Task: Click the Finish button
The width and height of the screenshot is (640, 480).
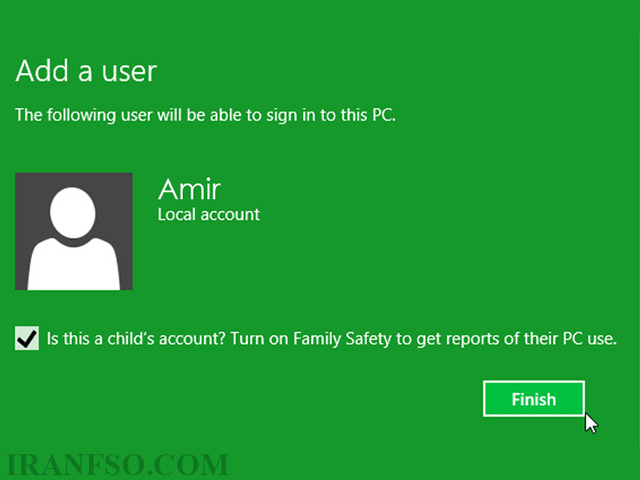Action: pyautogui.click(x=533, y=399)
